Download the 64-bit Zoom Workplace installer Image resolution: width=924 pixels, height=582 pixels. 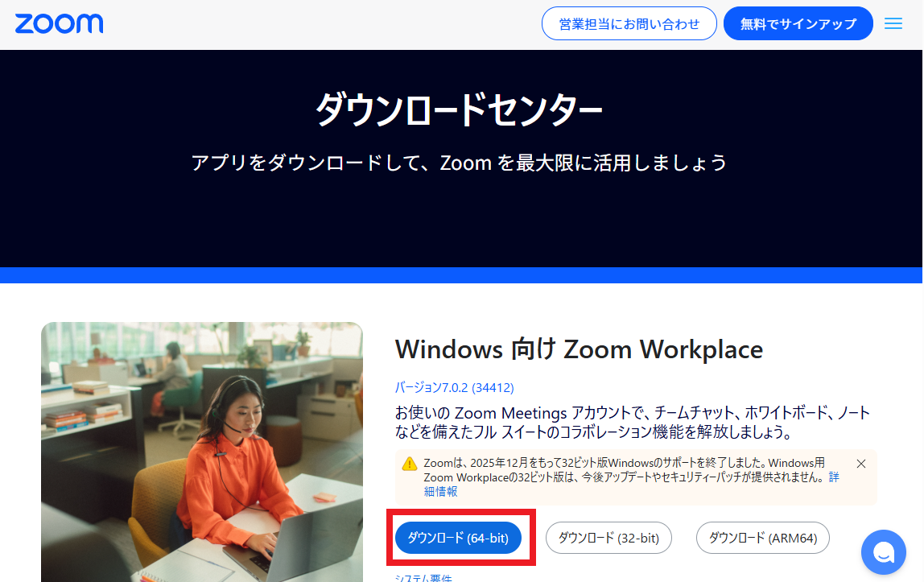458,538
